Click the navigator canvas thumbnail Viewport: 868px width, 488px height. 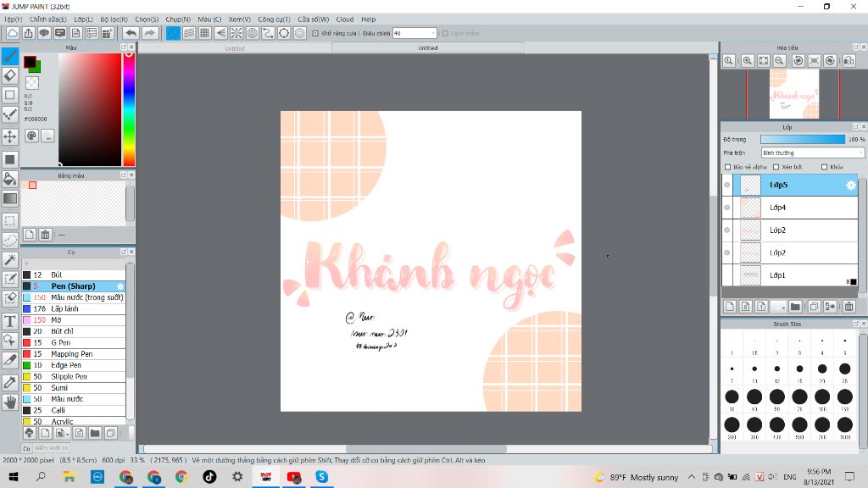793,94
